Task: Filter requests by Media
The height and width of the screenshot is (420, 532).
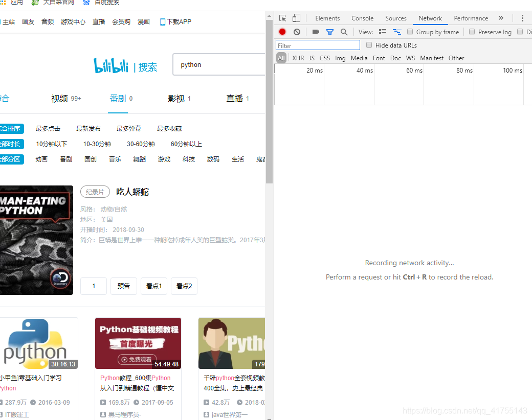Action: click(359, 58)
